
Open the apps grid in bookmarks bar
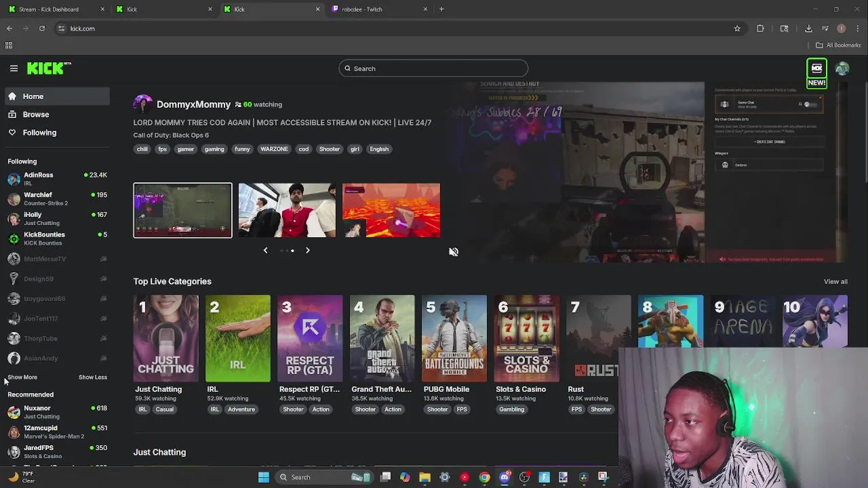pos(9,45)
